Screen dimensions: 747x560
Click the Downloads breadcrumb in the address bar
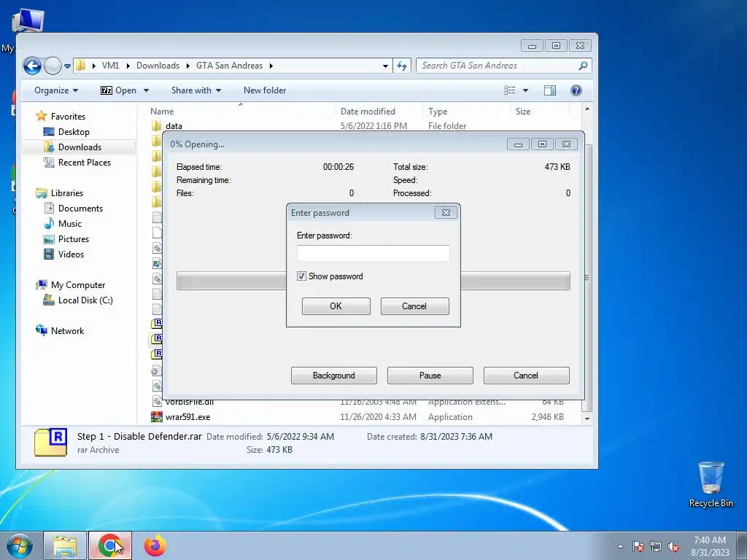(x=158, y=66)
